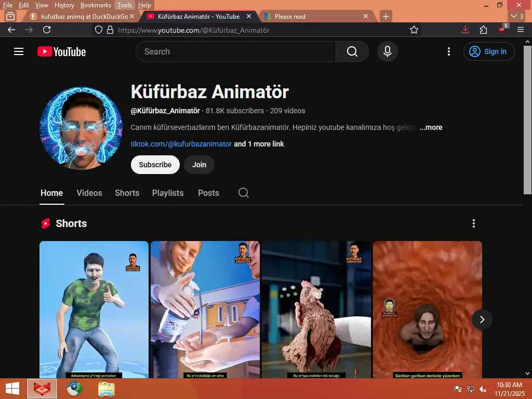Close the DuckDuckGo search tab

[x=132, y=16]
